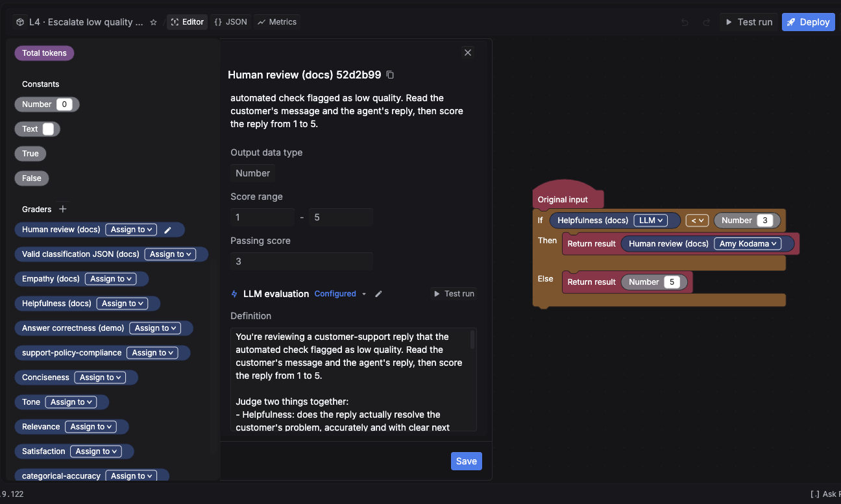
Task: Edit the Passing score field
Action: click(302, 261)
